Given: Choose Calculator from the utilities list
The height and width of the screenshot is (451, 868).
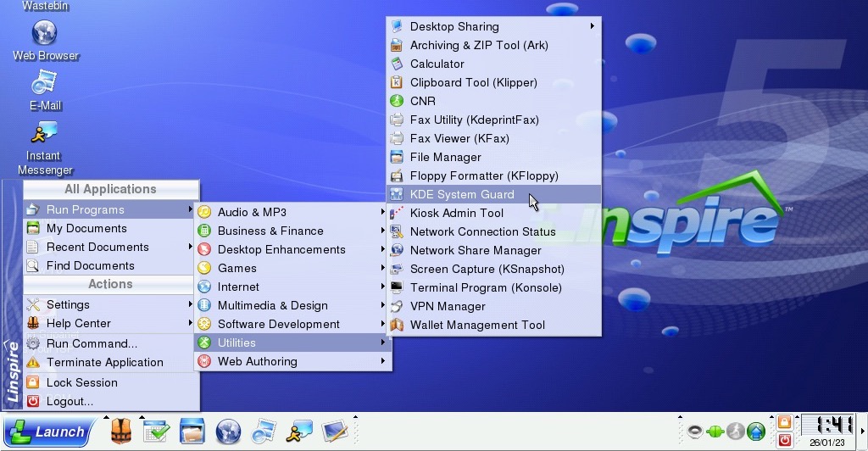Looking at the screenshot, I should 437,64.
